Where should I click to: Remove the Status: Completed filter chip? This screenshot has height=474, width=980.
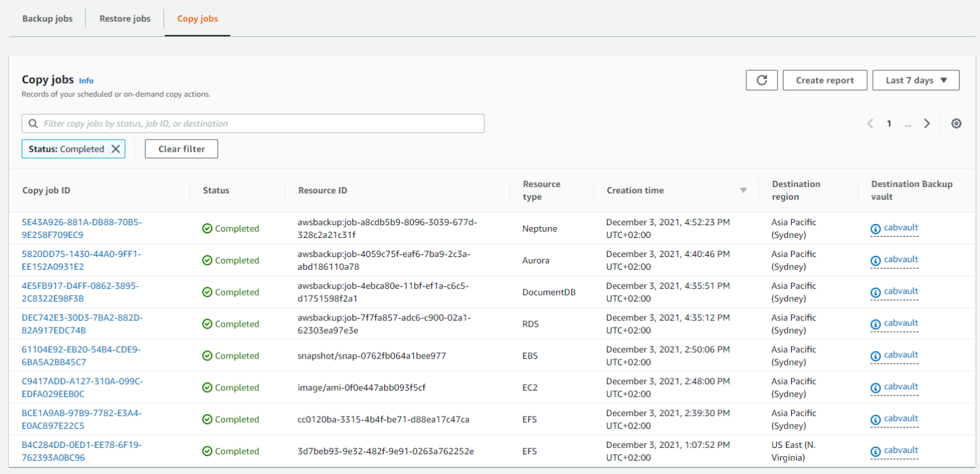click(115, 149)
